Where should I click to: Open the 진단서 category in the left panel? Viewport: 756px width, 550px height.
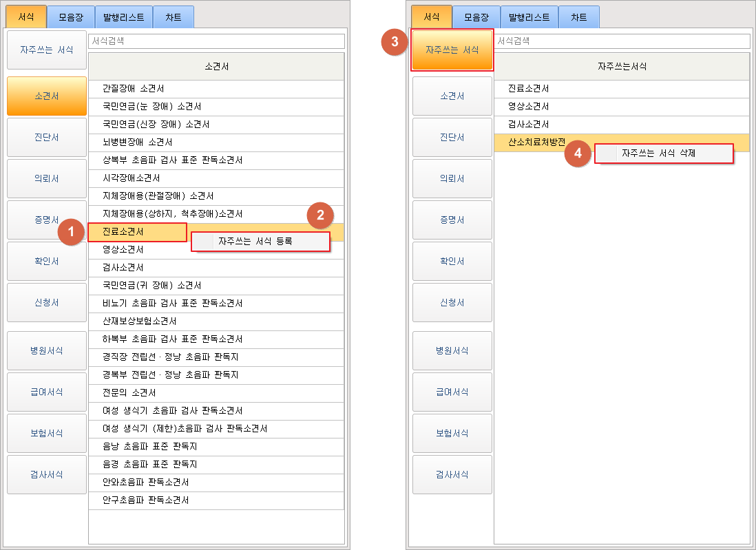click(x=47, y=137)
